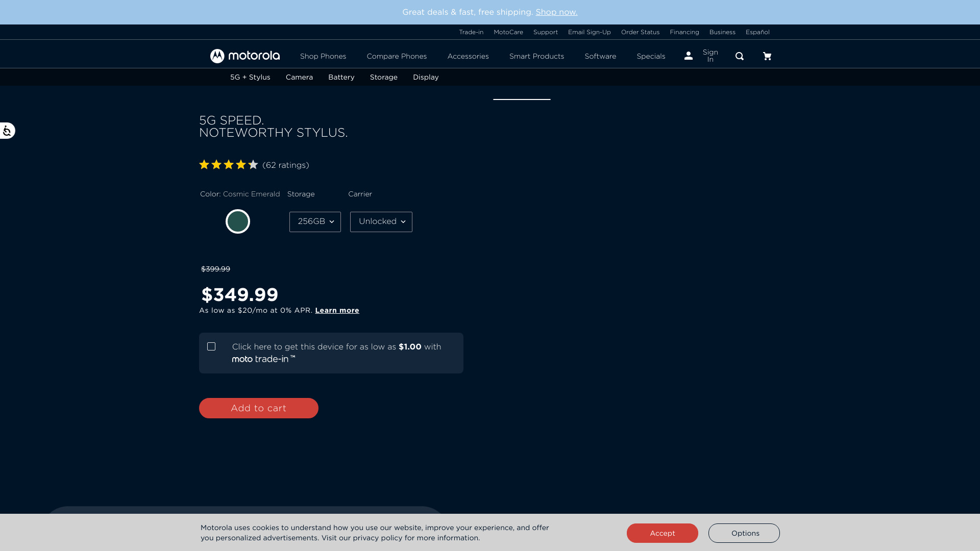Click the 5G SPEED. NOTEWORTHY STYLUS. heading
The height and width of the screenshot is (551, 980).
(x=273, y=127)
